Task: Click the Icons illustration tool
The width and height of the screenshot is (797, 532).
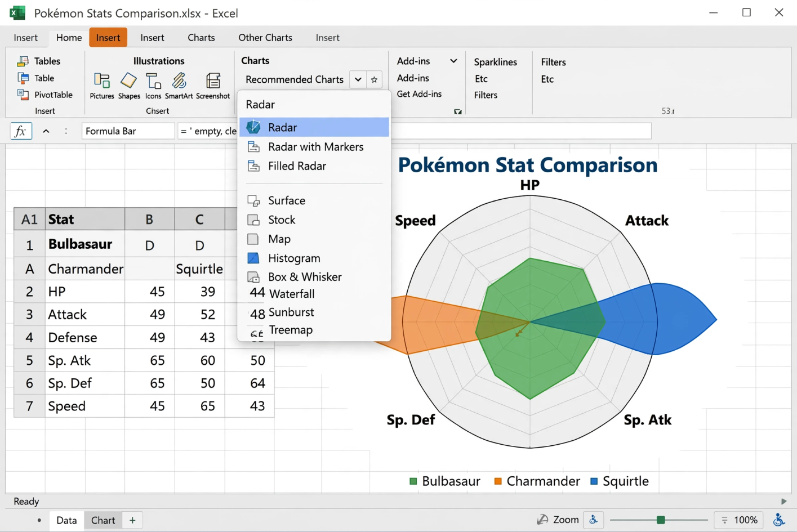Action: coord(153,81)
